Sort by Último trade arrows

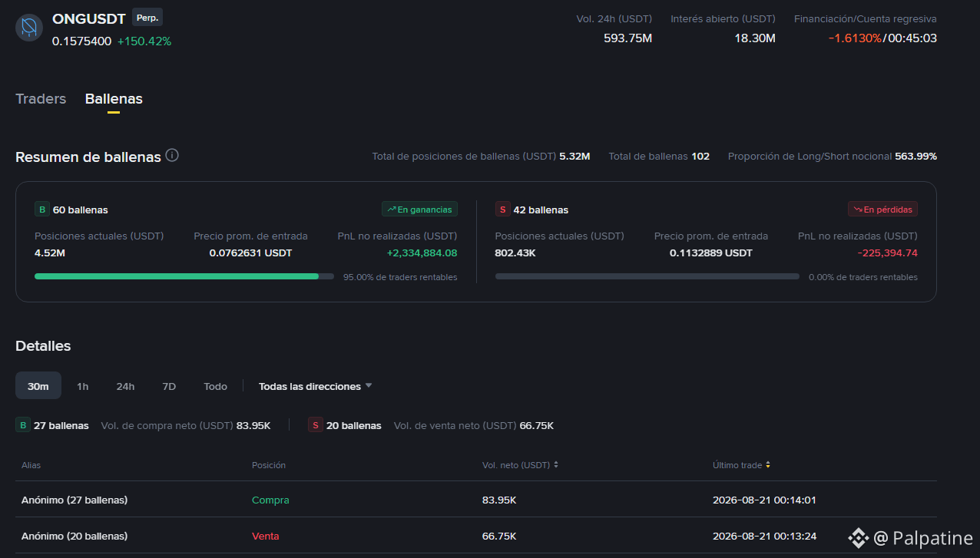[x=768, y=465]
